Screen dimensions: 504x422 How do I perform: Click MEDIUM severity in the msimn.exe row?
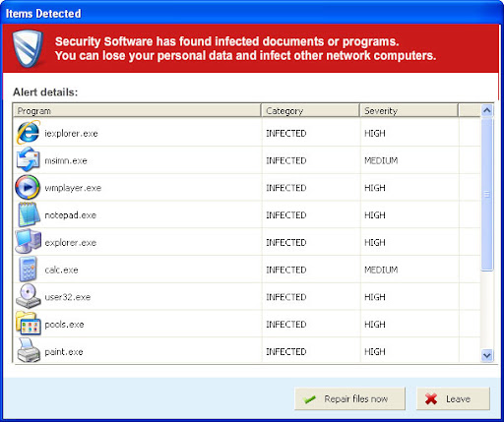pyautogui.click(x=381, y=160)
